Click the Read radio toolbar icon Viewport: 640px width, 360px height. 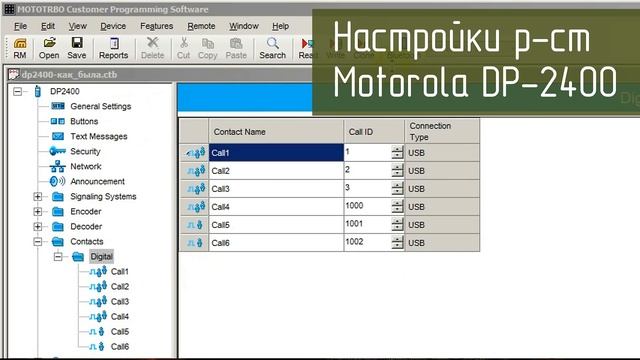pos(306,48)
